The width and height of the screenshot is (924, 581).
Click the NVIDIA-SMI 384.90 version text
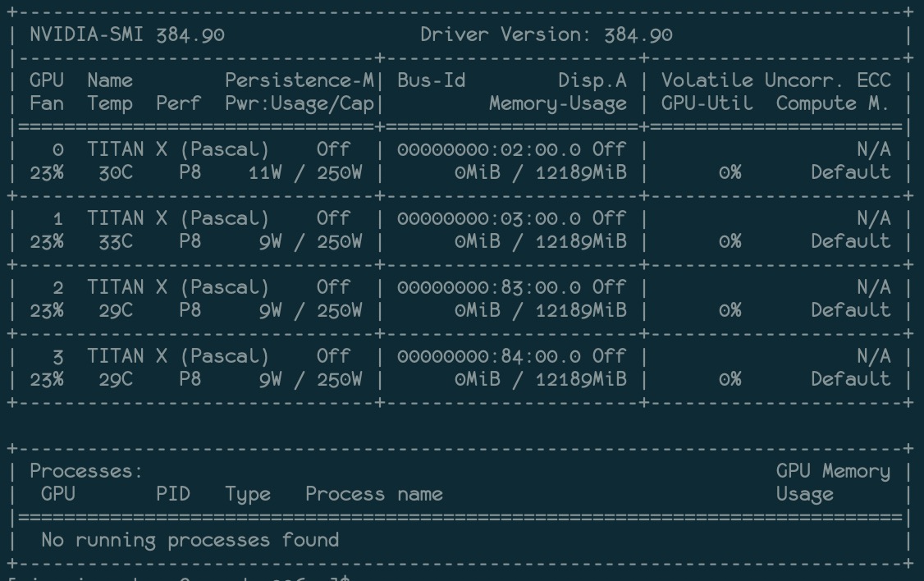click(x=127, y=35)
